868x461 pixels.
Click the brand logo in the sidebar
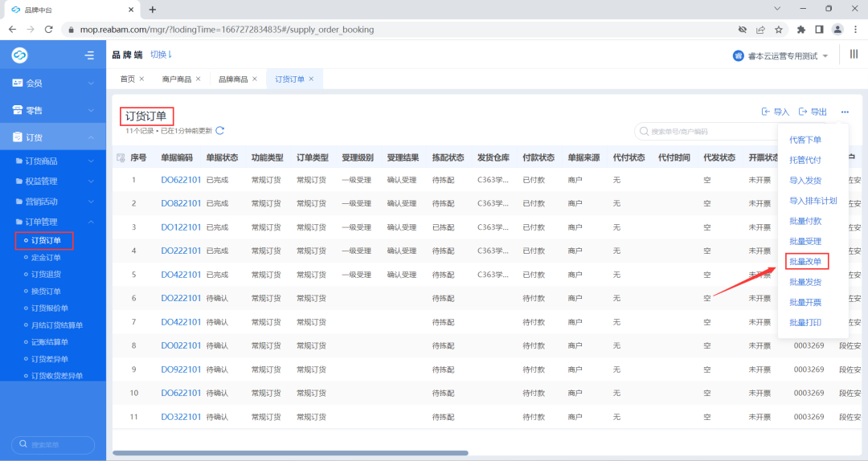click(x=20, y=55)
